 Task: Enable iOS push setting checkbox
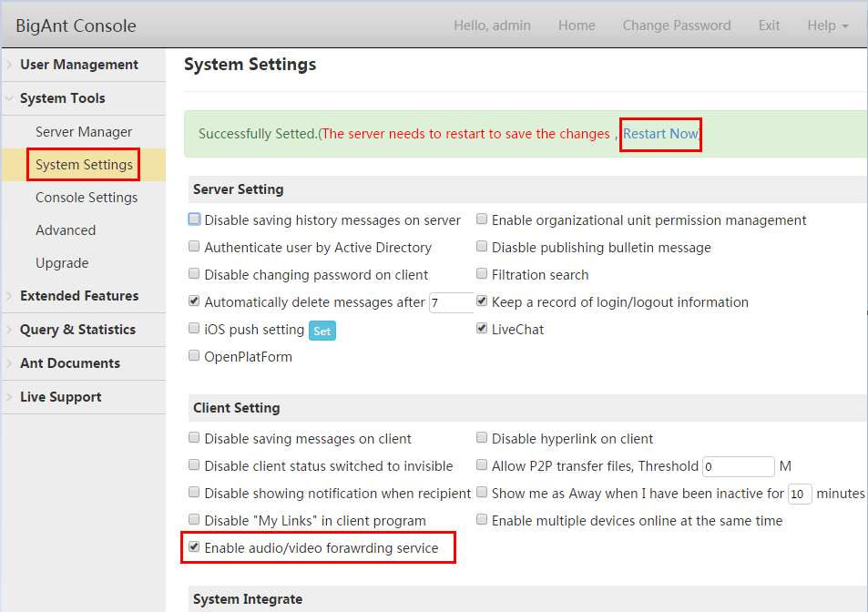coord(194,328)
